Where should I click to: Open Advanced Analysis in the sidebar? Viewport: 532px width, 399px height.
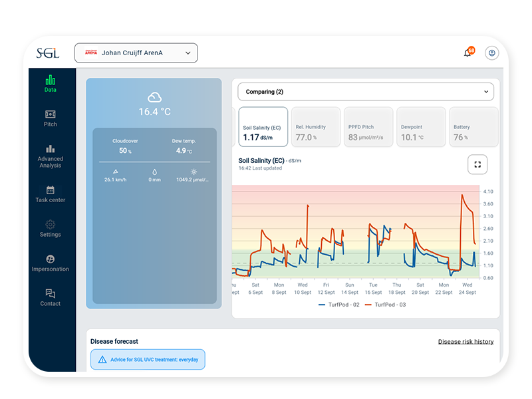(x=51, y=149)
